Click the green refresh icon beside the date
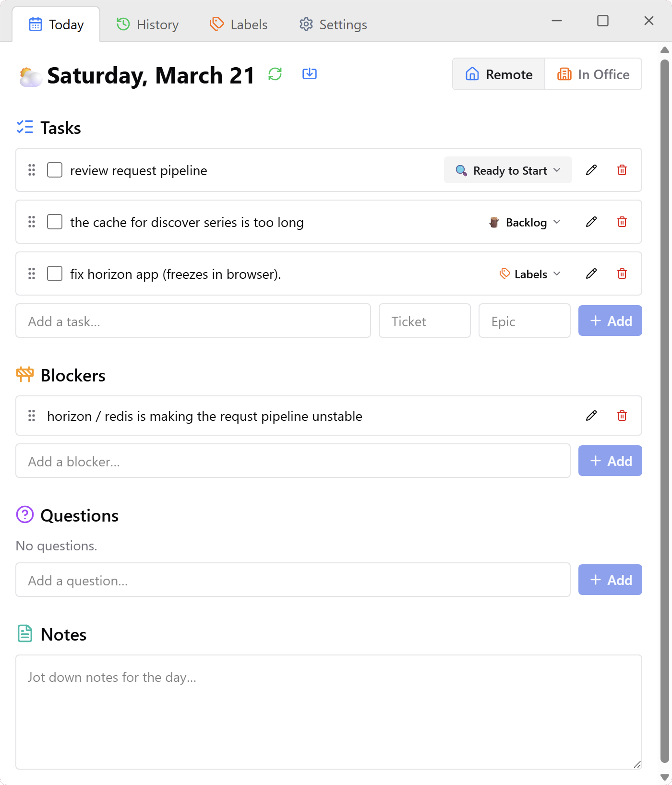The height and width of the screenshot is (785, 672). click(275, 74)
